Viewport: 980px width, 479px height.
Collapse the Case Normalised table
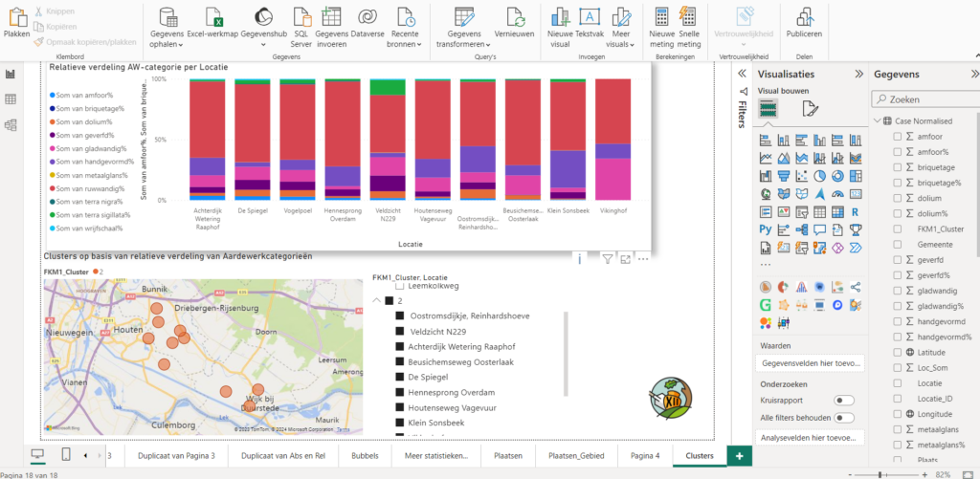click(x=879, y=121)
